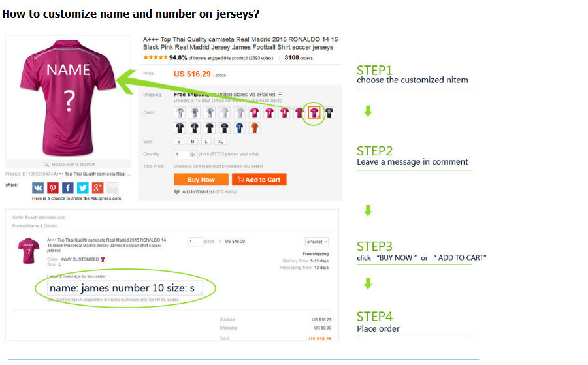Click the heart icon to wishlist

pos(177,192)
